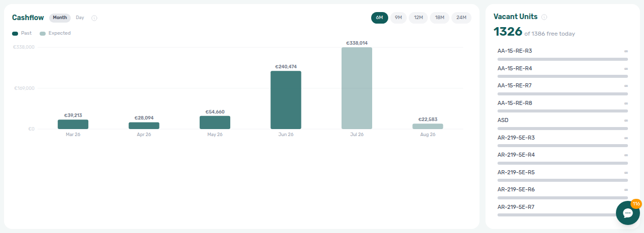Click the €22,583 value label
The width and height of the screenshot is (644, 233).
(428, 119)
